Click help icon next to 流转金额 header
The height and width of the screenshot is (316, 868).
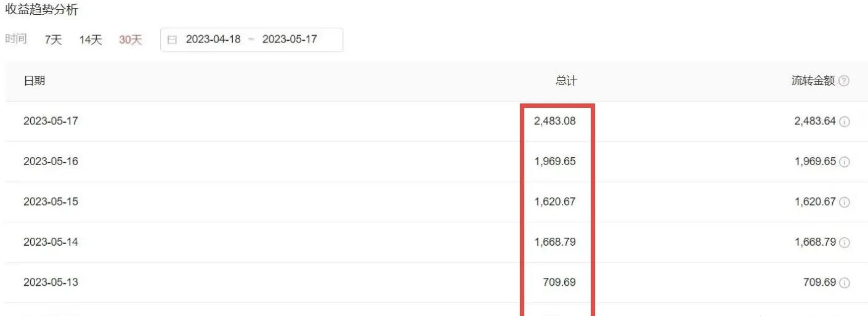coord(844,81)
